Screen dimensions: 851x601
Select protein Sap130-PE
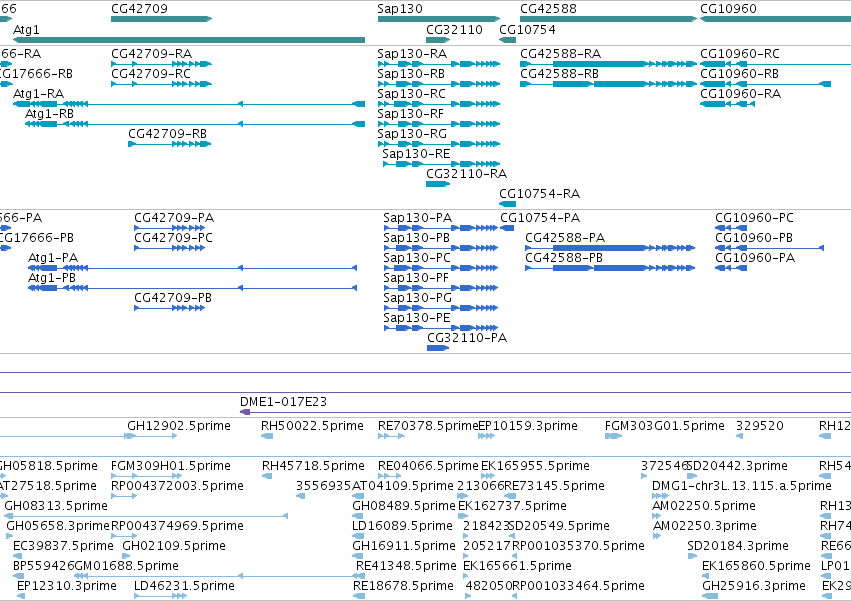[441, 328]
